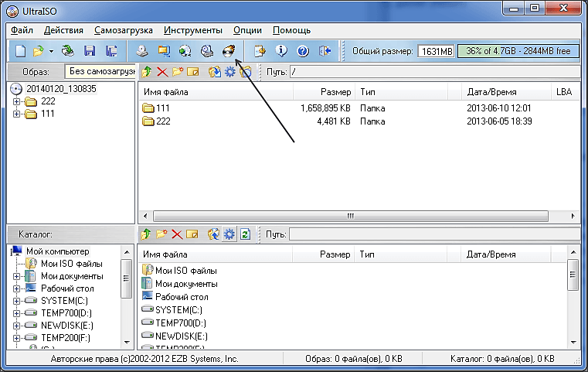The image size is (588, 372).
Task: Open the Самозагрузка menu
Action: point(124,30)
